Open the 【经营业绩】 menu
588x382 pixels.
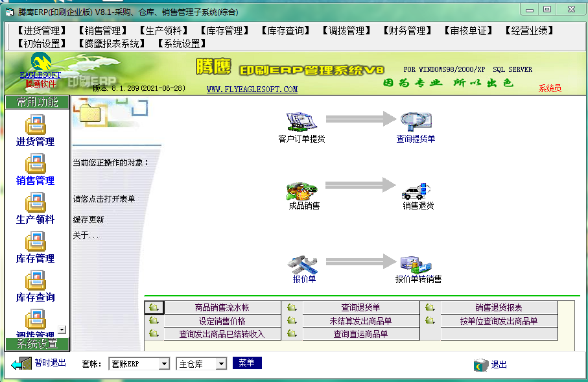click(x=529, y=30)
